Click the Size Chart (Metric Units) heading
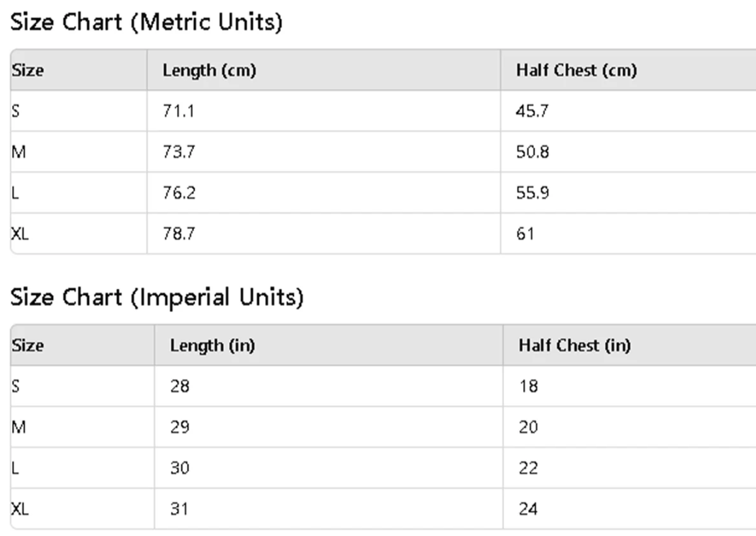Image resolution: width=756 pixels, height=536 pixels. click(x=147, y=22)
